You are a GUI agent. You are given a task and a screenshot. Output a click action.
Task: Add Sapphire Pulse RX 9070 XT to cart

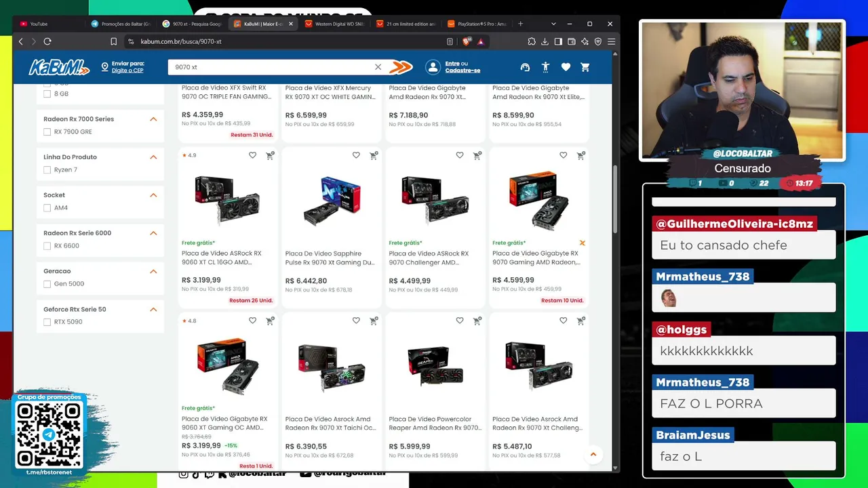point(374,155)
